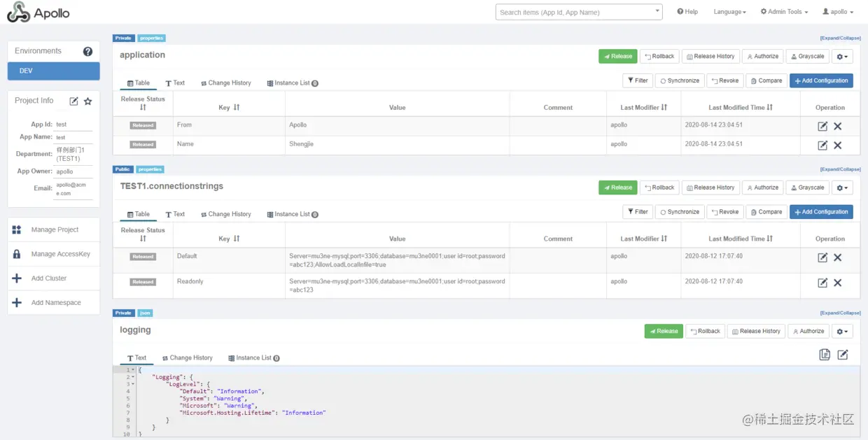Edit the Default connection string row
This screenshot has width=868, height=440.
click(x=822, y=257)
